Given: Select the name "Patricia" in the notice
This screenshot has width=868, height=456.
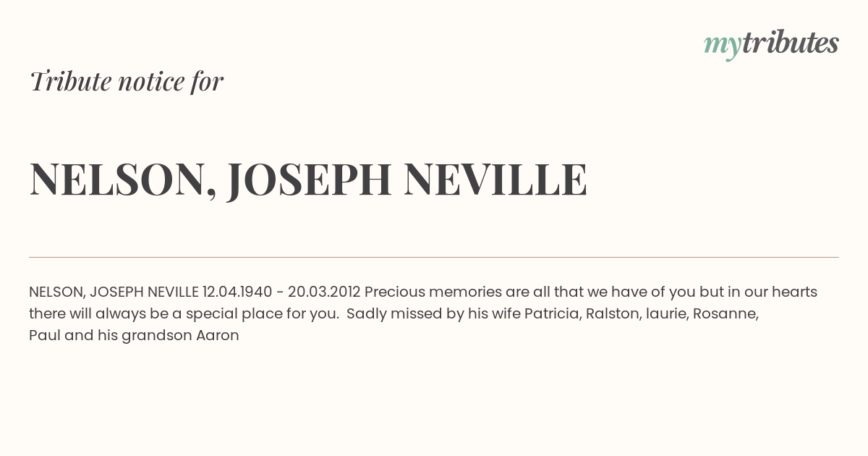Looking at the screenshot, I should pyautogui.click(x=551, y=314).
